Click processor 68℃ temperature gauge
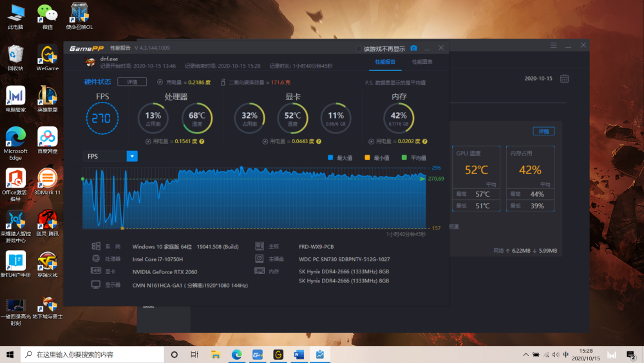644x363 pixels. tap(197, 119)
